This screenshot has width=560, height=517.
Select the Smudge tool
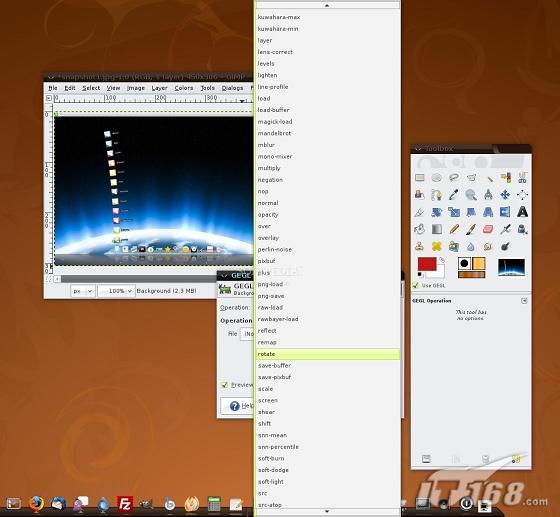tap(488, 246)
